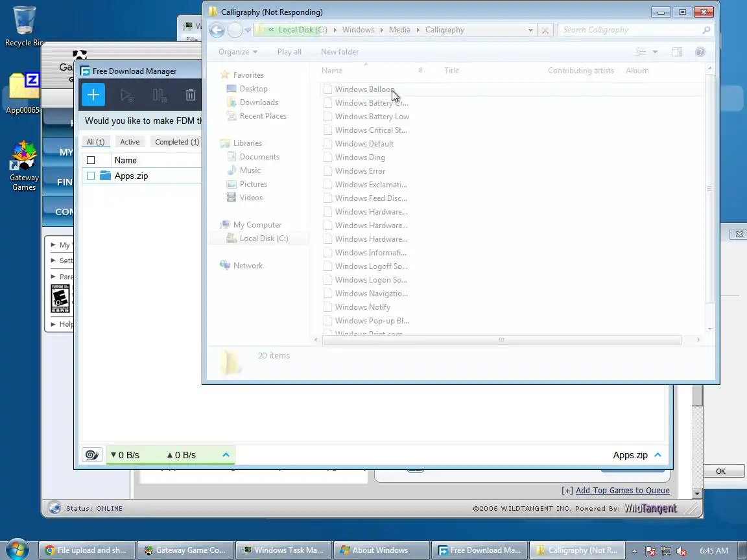Image resolution: width=747 pixels, height=560 pixels.
Task: Click the network tray icon
Action: coord(665,550)
